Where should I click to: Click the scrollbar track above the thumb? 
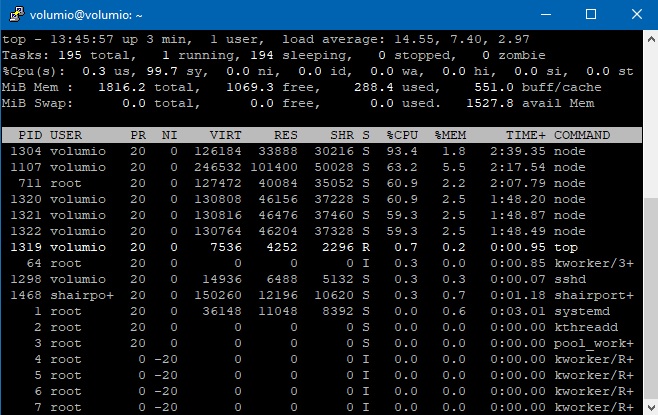[649, 120]
